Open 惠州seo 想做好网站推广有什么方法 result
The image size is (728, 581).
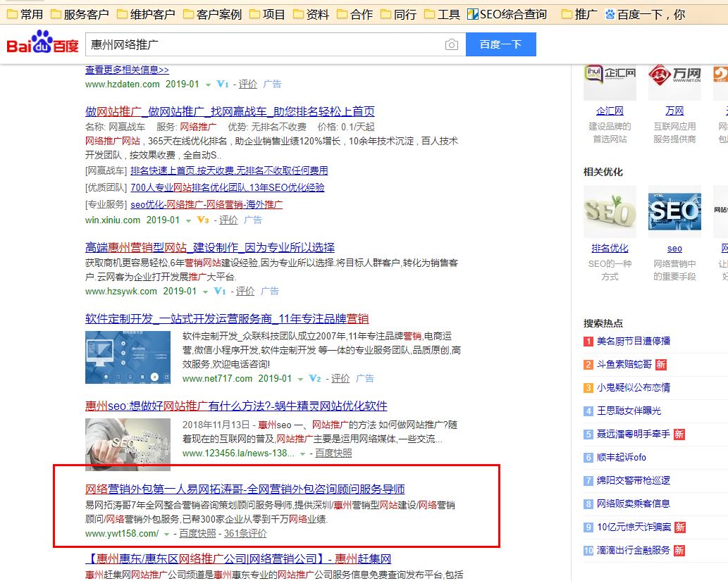[x=236, y=406]
